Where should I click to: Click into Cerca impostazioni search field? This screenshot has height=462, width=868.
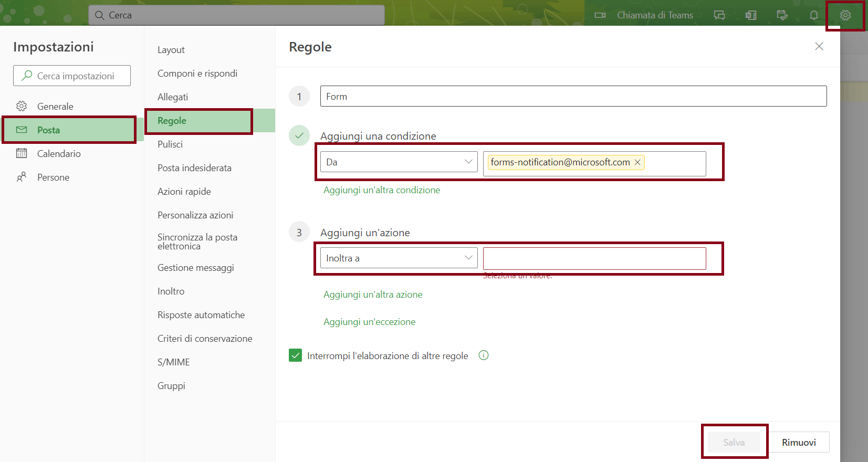pyautogui.click(x=72, y=76)
